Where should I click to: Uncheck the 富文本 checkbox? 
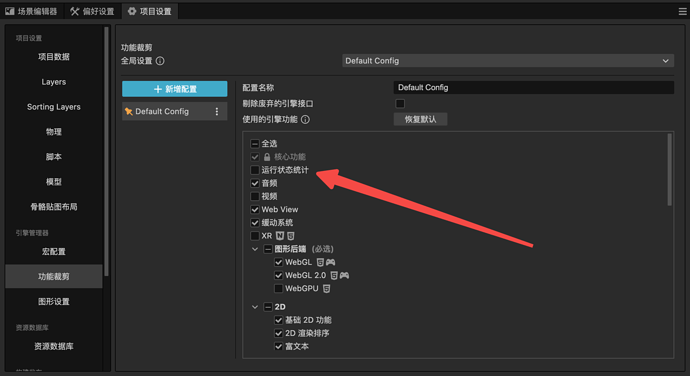279,347
